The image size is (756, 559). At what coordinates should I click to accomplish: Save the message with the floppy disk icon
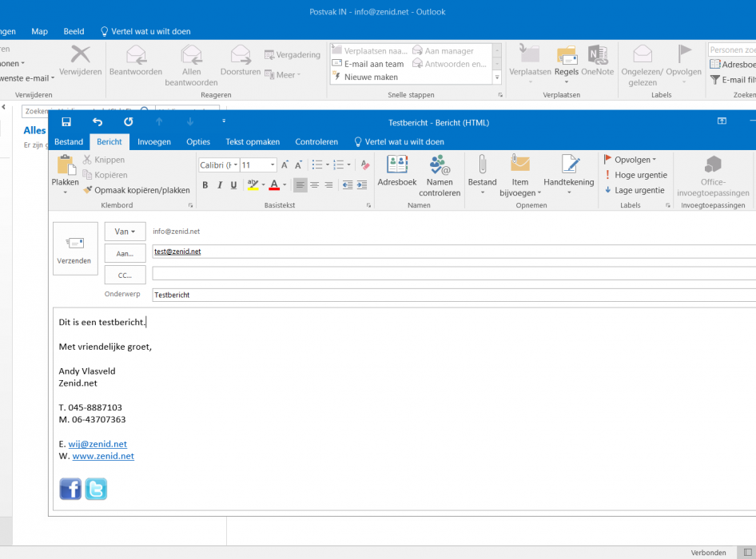pyautogui.click(x=66, y=122)
